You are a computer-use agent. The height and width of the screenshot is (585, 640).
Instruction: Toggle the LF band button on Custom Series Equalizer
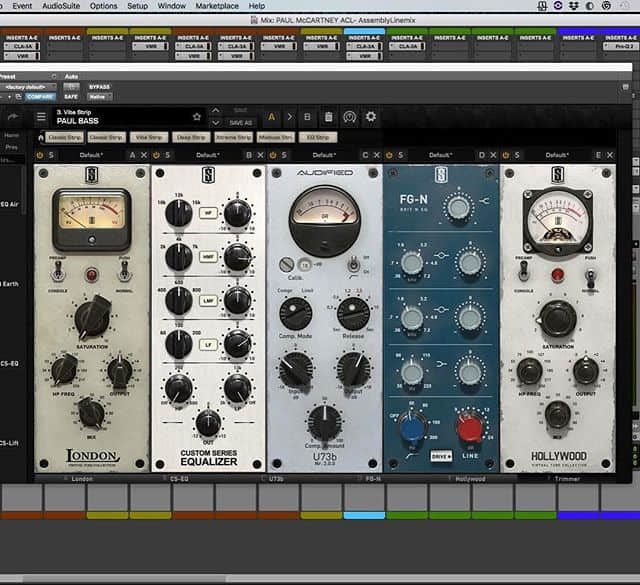pyautogui.click(x=208, y=345)
